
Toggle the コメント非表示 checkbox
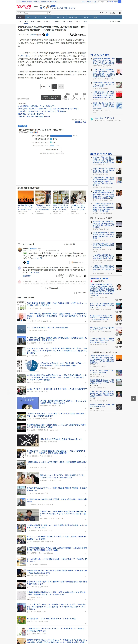click(75, 292)
